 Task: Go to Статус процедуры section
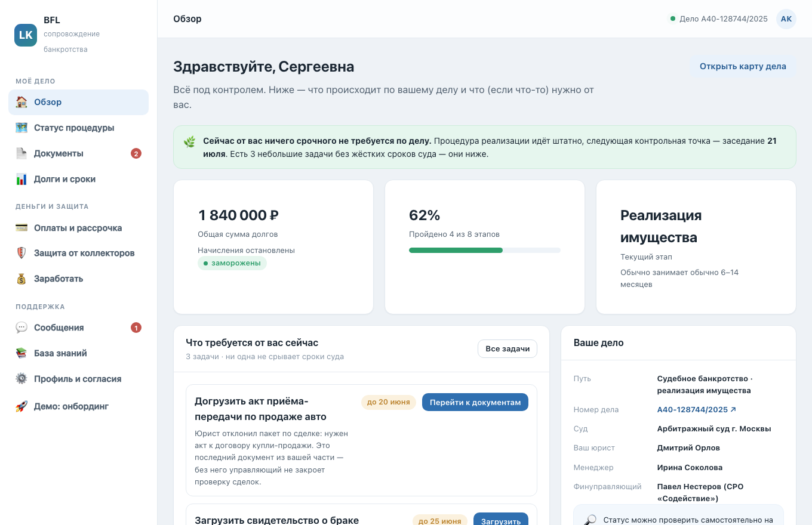(78, 128)
